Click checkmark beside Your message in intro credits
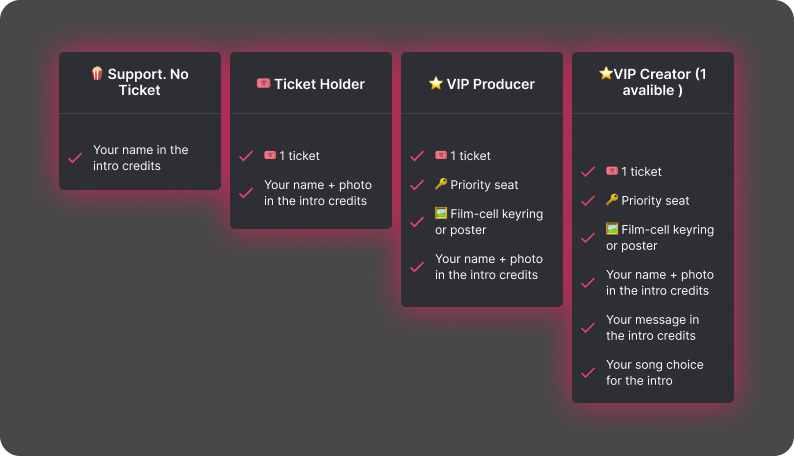The image size is (794, 456). [x=588, y=328]
